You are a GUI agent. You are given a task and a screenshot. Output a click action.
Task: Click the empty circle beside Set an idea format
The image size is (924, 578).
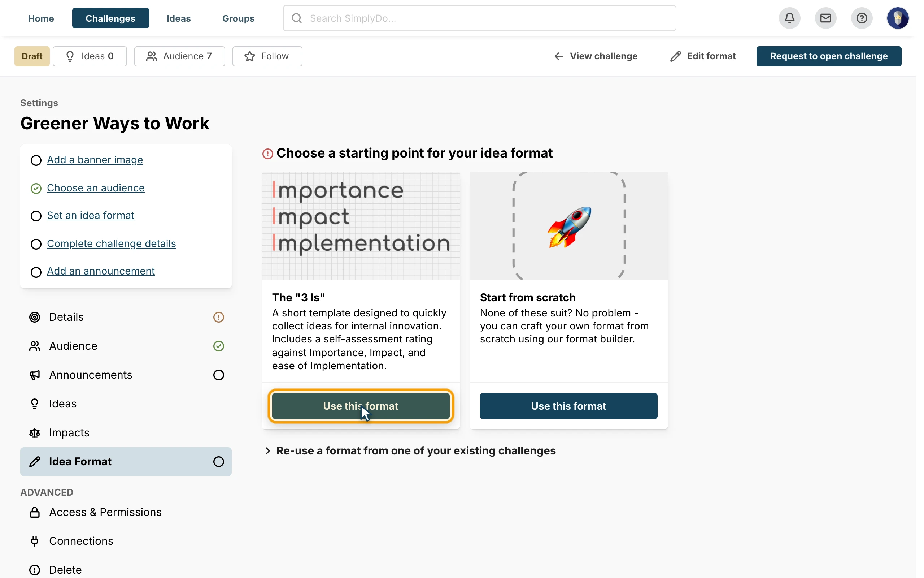pos(36,216)
